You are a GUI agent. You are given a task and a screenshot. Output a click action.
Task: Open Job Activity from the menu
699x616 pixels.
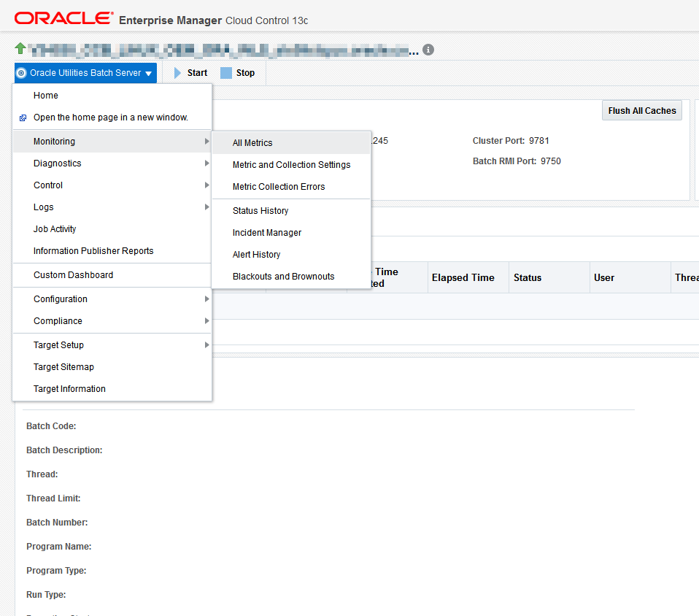(x=112, y=229)
